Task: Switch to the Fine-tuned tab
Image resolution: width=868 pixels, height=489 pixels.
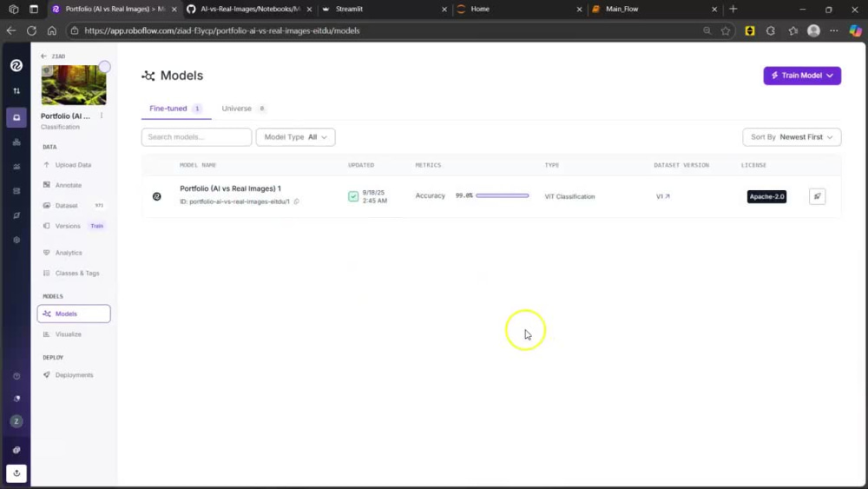Action: click(x=175, y=109)
